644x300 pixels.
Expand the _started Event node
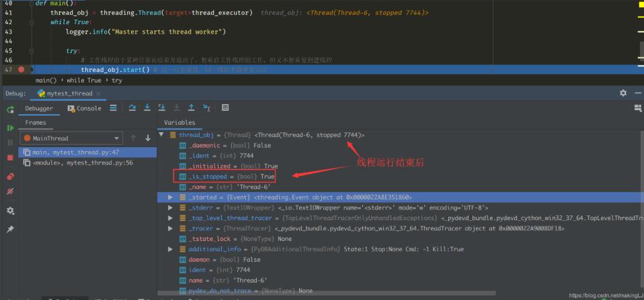(x=171, y=197)
